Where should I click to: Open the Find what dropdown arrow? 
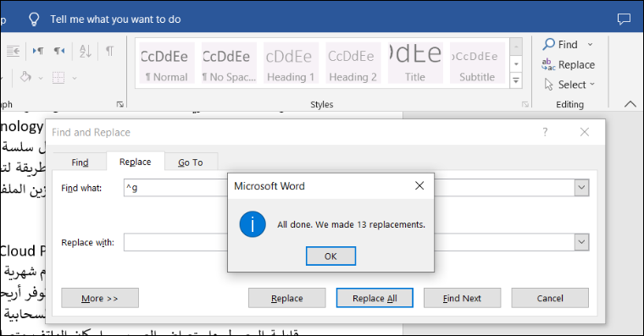click(x=581, y=188)
